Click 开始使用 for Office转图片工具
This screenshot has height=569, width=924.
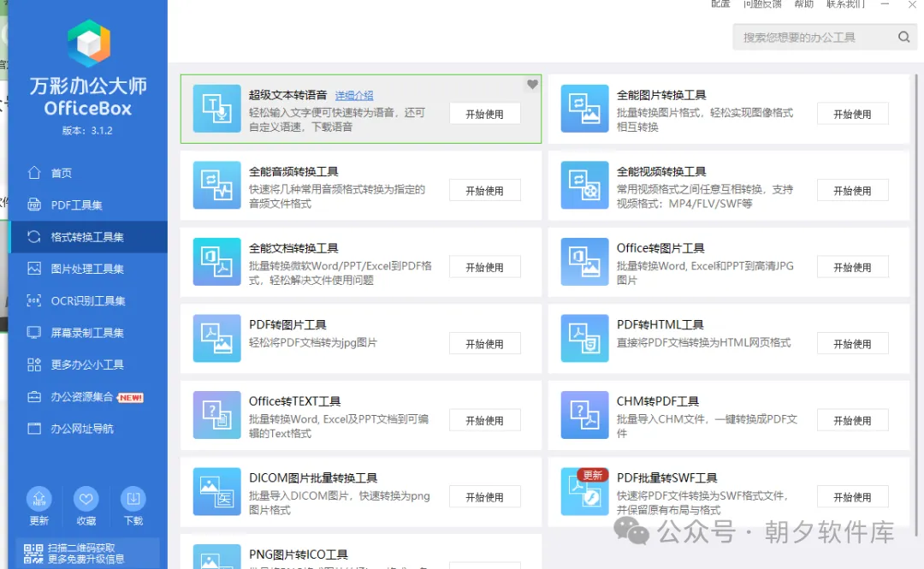pyautogui.click(x=852, y=266)
